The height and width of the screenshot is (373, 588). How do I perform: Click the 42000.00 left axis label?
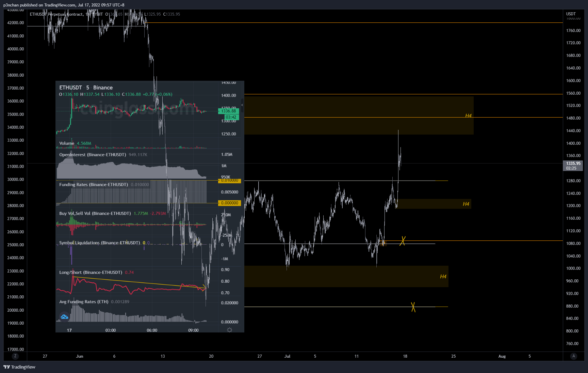click(16, 23)
